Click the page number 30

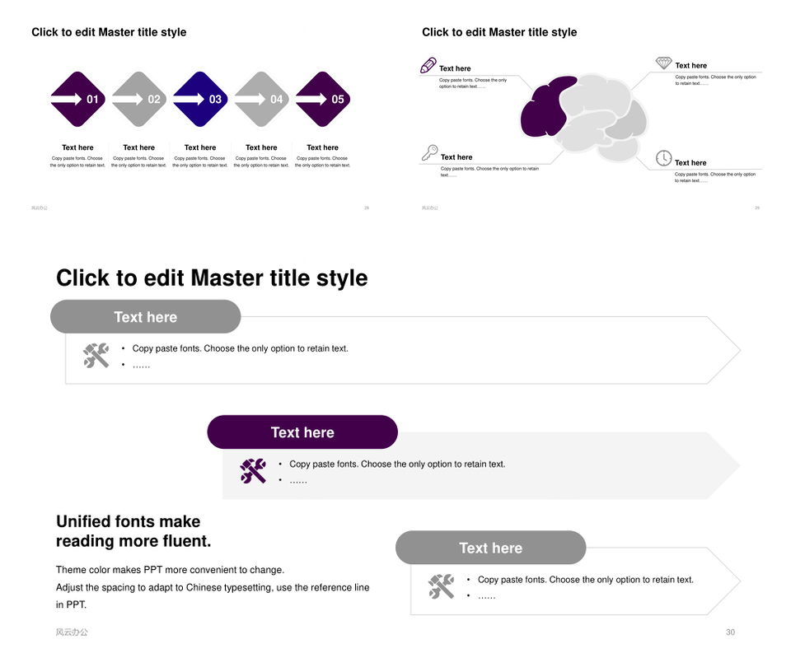click(730, 632)
